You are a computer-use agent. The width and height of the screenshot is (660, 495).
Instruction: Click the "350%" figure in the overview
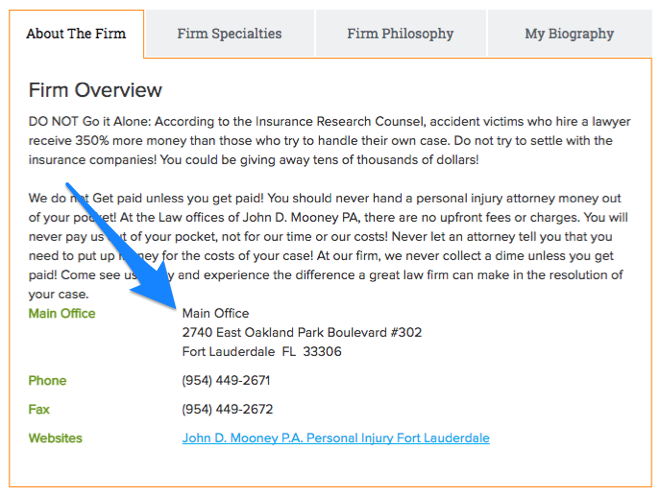pos(100,140)
